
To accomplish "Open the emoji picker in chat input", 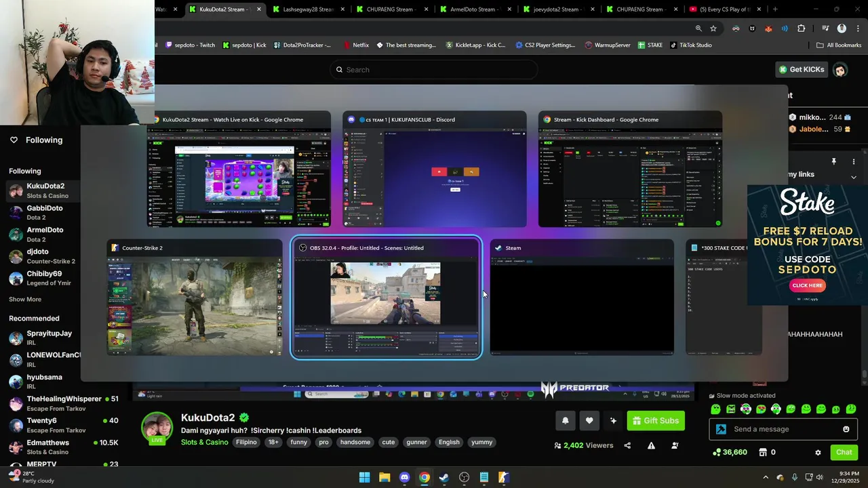I will (x=846, y=429).
